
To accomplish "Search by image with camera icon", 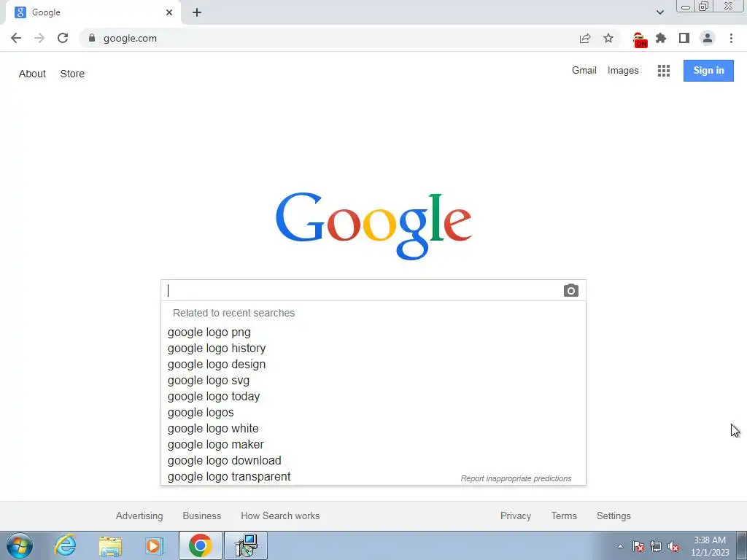I will (x=570, y=290).
